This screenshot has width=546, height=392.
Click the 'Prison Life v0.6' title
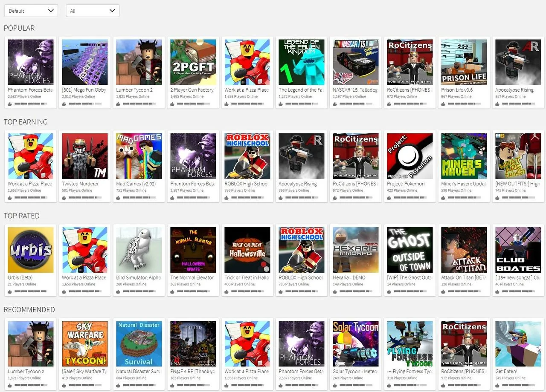pyautogui.click(x=457, y=90)
